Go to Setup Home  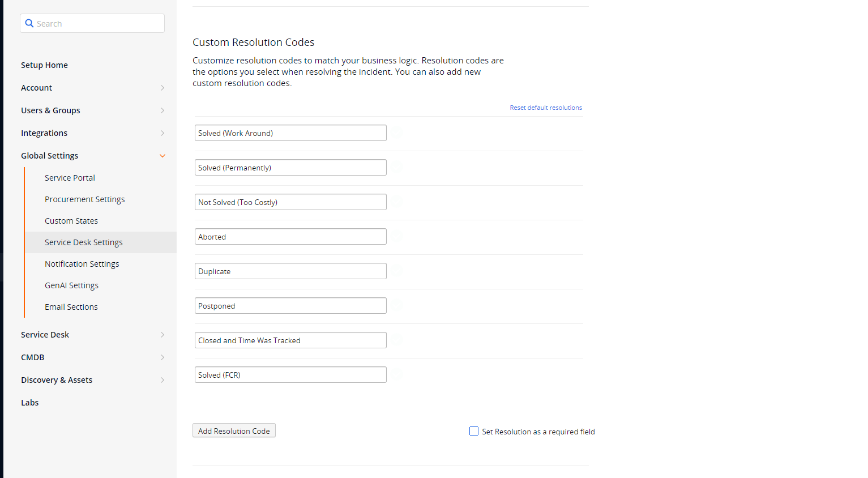(44, 65)
